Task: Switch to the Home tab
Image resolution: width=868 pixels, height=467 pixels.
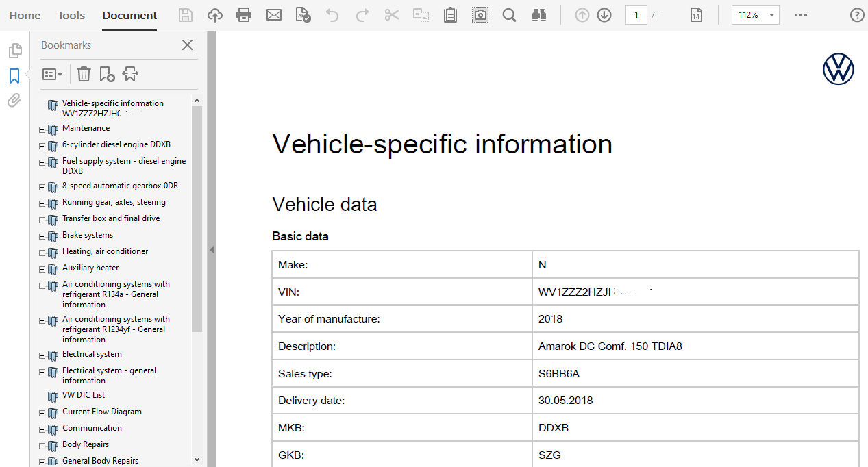Action: (25, 15)
